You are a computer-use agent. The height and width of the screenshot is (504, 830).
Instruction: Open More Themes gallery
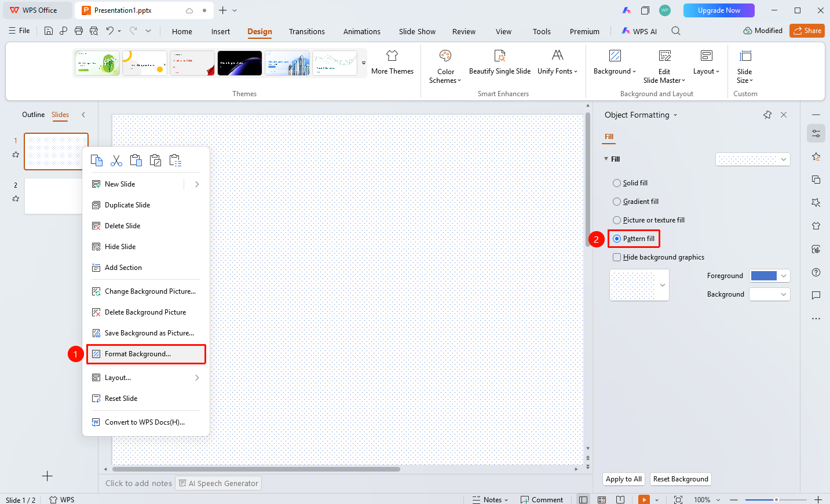tap(392, 63)
